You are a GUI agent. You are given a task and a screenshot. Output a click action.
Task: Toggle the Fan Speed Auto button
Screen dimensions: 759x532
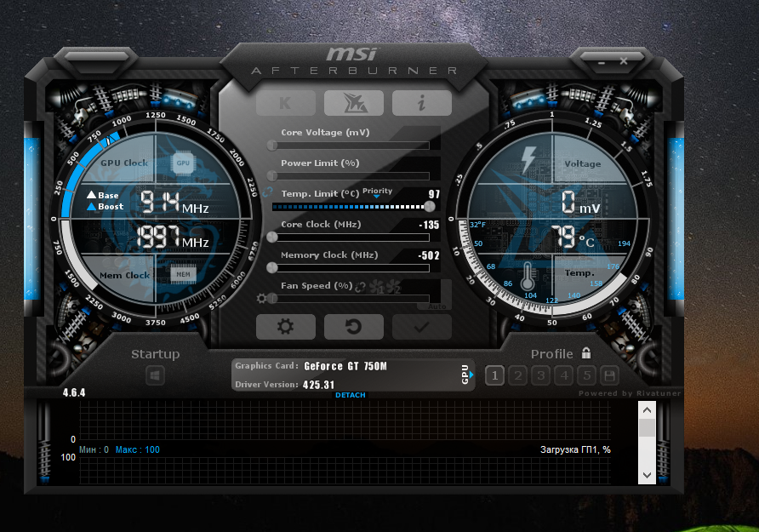(437, 306)
